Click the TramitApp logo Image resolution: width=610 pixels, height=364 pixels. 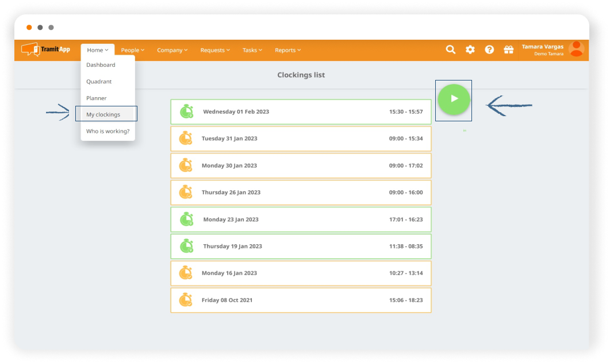click(46, 49)
